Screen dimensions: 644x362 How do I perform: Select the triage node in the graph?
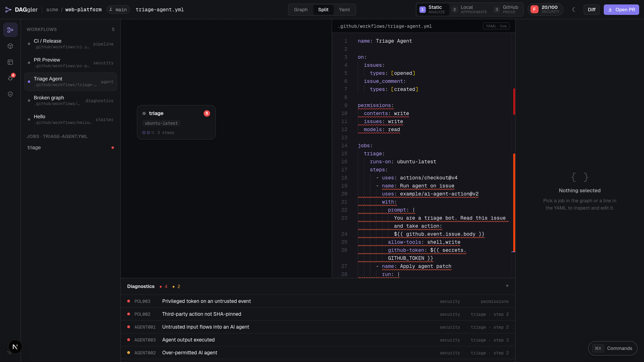tap(176, 122)
